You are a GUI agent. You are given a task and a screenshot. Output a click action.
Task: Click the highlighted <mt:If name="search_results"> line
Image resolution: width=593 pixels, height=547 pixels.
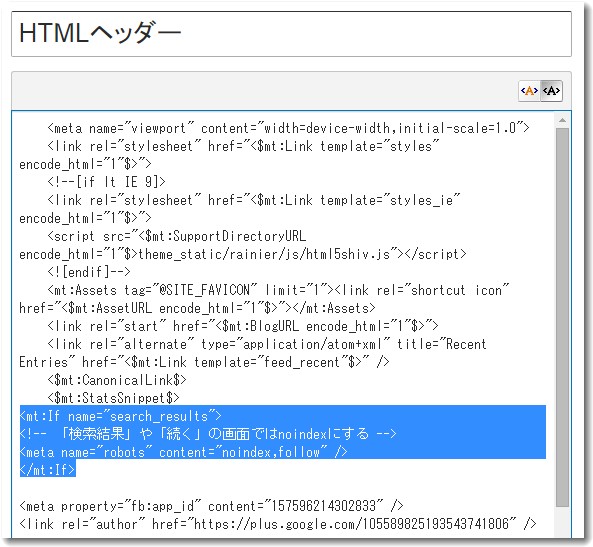coord(120,416)
